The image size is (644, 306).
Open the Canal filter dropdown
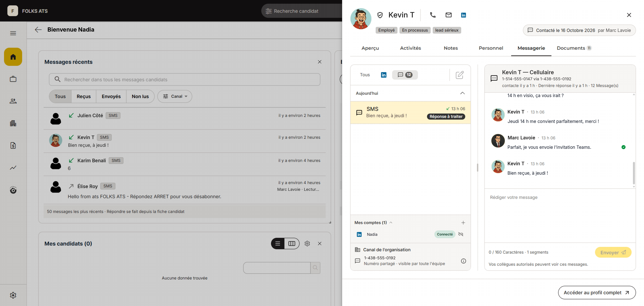tap(175, 96)
